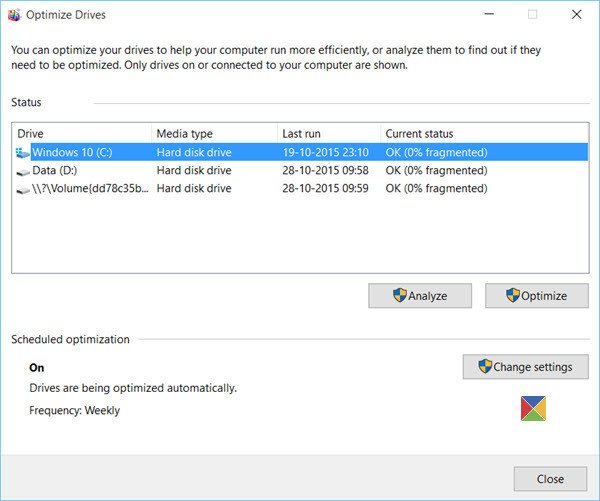Click Hard disk drive in the Windows 10 row
The image size is (600, 501).
click(x=194, y=152)
